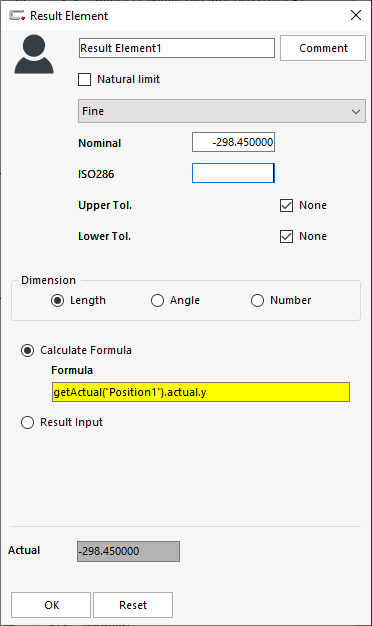
Task: Click the Nominal value field
Action: pyautogui.click(x=233, y=142)
